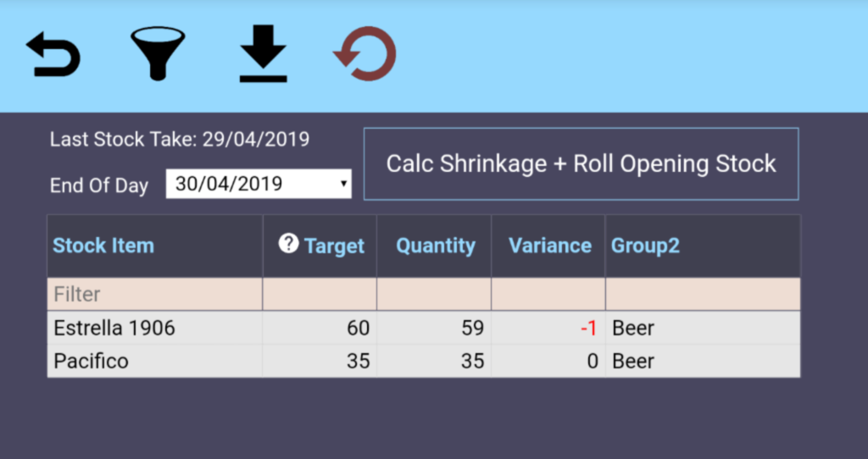Screen dimensions: 868x459
Task: Open the funnel filter icon
Action: click(x=158, y=53)
